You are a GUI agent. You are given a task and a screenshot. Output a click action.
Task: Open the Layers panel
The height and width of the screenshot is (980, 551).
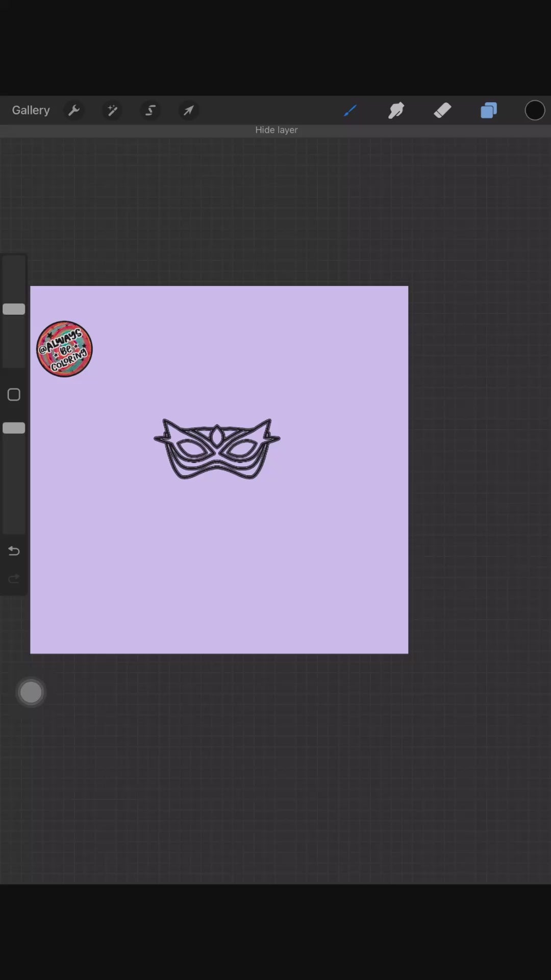click(488, 110)
